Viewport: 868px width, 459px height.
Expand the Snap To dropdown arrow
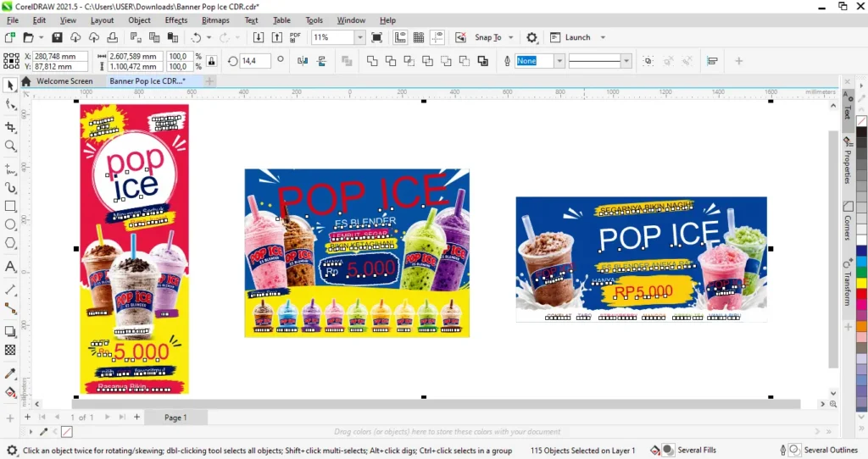[x=511, y=37]
